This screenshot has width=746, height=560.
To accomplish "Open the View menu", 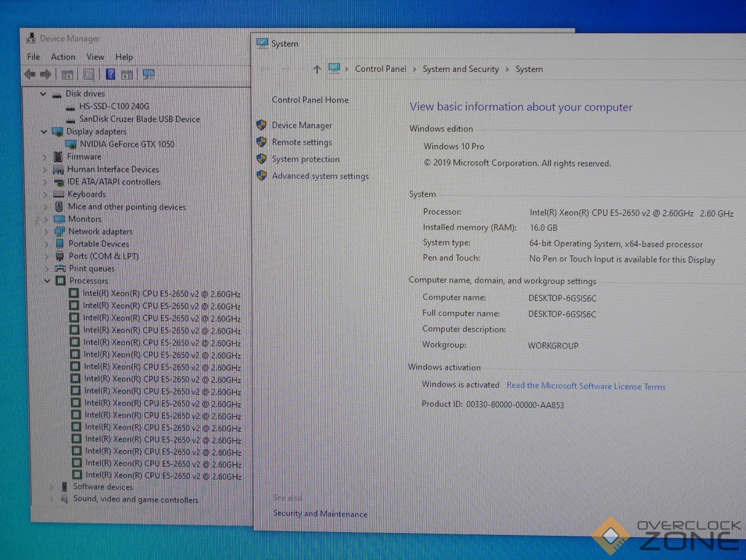I will pos(95,57).
